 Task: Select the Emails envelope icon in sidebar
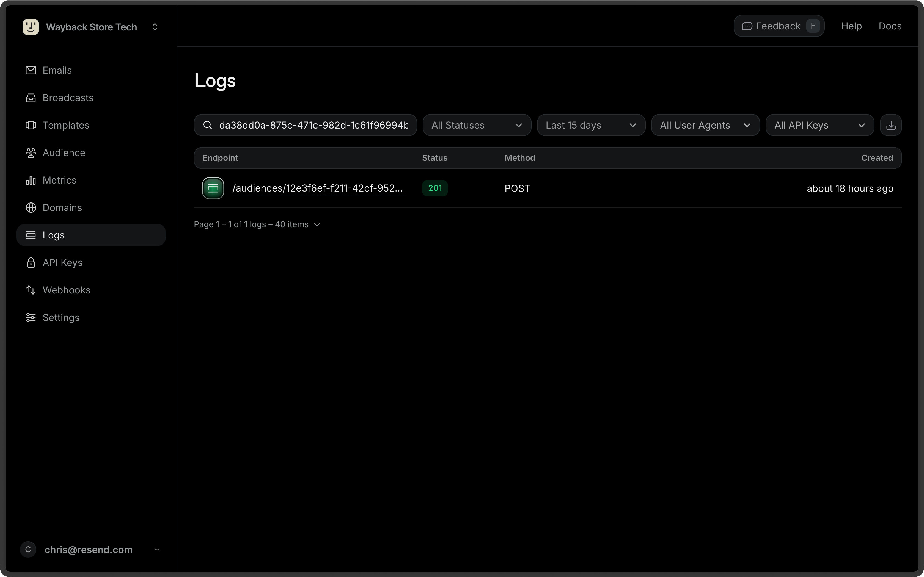[31, 70]
